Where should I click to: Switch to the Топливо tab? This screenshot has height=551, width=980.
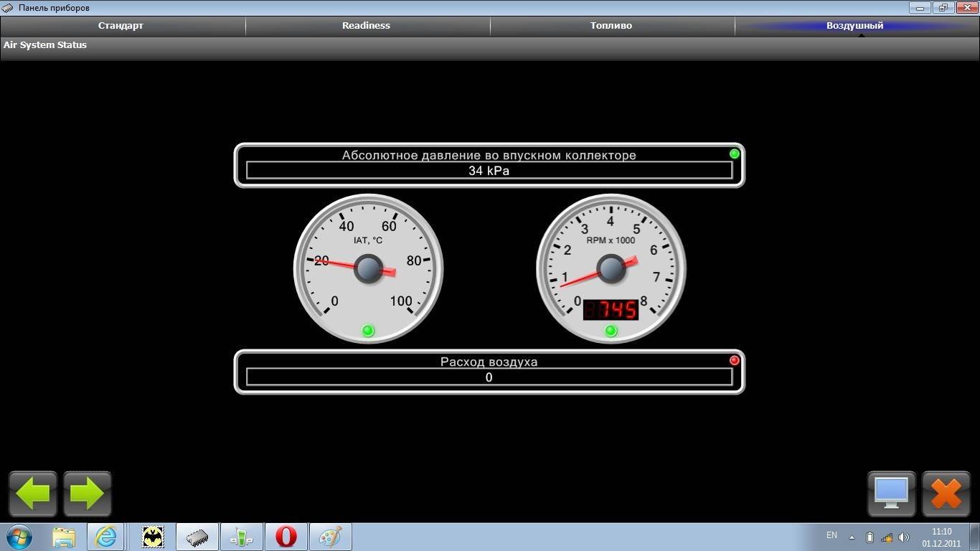pos(611,26)
